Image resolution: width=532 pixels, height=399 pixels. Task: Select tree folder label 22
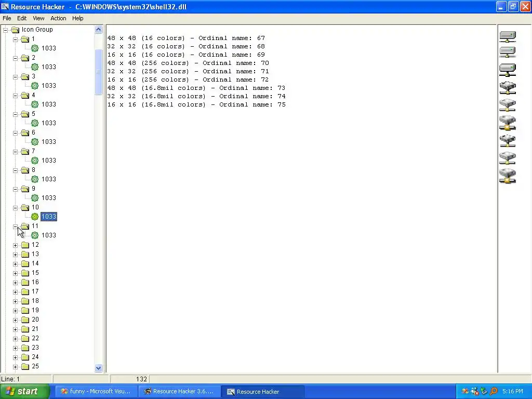(x=35, y=338)
